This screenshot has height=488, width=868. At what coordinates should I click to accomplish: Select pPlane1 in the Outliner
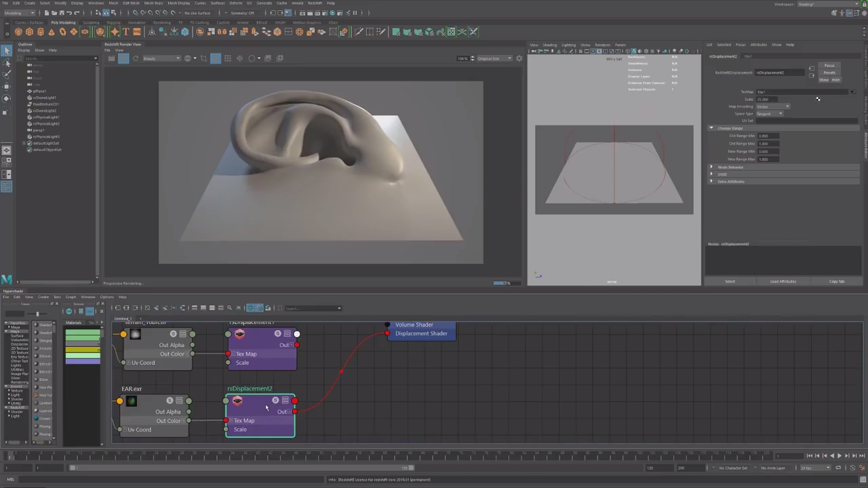(39, 91)
